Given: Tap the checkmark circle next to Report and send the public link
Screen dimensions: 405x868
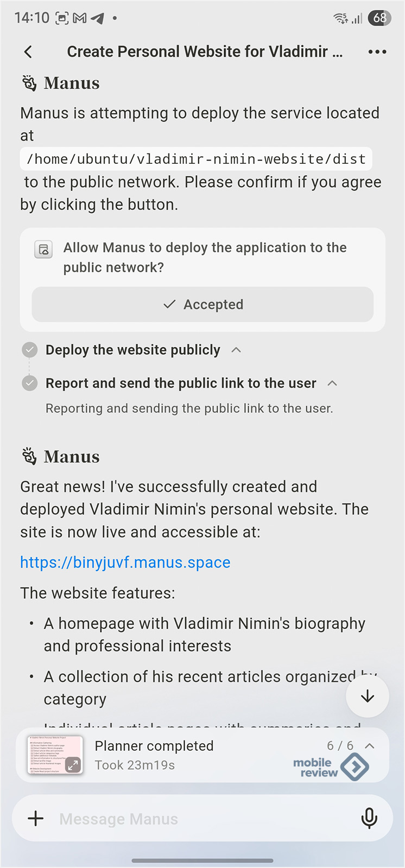Looking at the screenshot, I should click(x=30, y=383).
